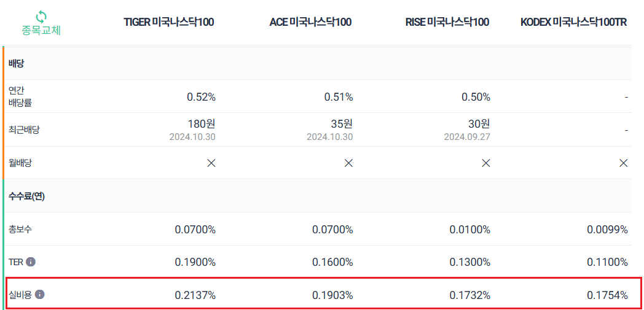Open the 실비용 info icon

click(x=39, y=295)
